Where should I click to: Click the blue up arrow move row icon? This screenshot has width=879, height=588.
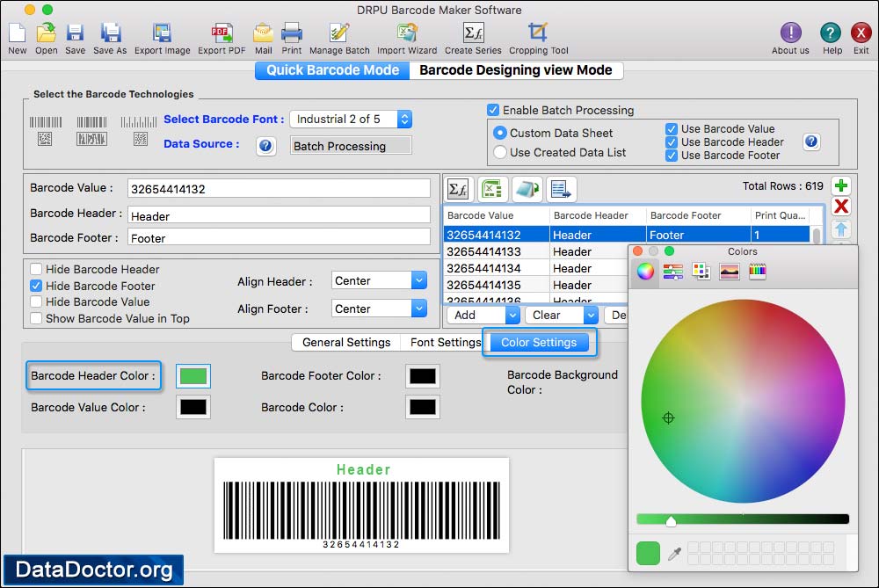click(x=840, y=229)
